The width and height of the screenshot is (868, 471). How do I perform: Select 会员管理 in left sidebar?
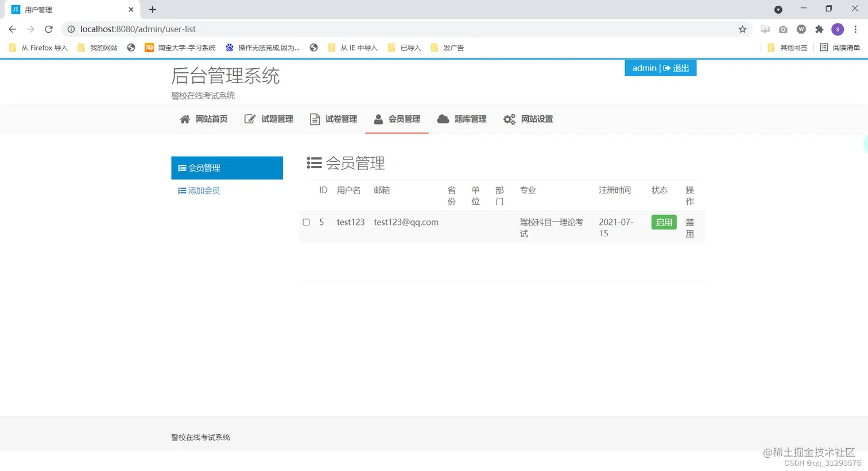click(227, 168)
